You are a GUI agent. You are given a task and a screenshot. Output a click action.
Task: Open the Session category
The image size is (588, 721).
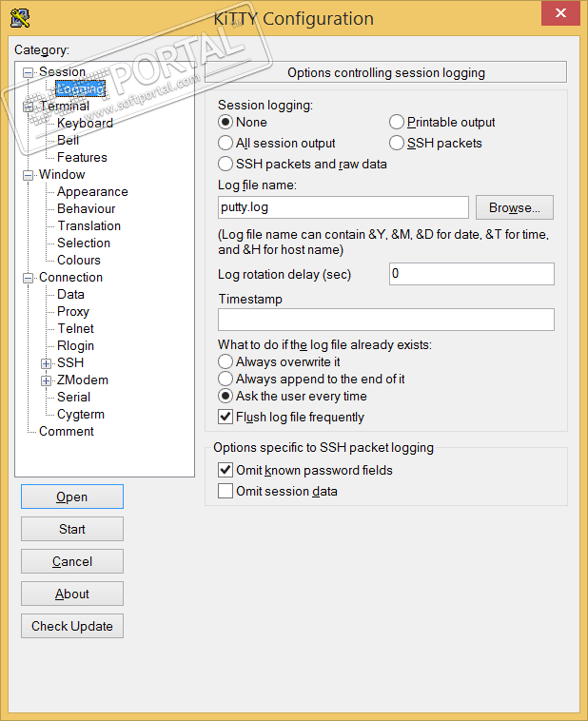click(x=62, y=71)
